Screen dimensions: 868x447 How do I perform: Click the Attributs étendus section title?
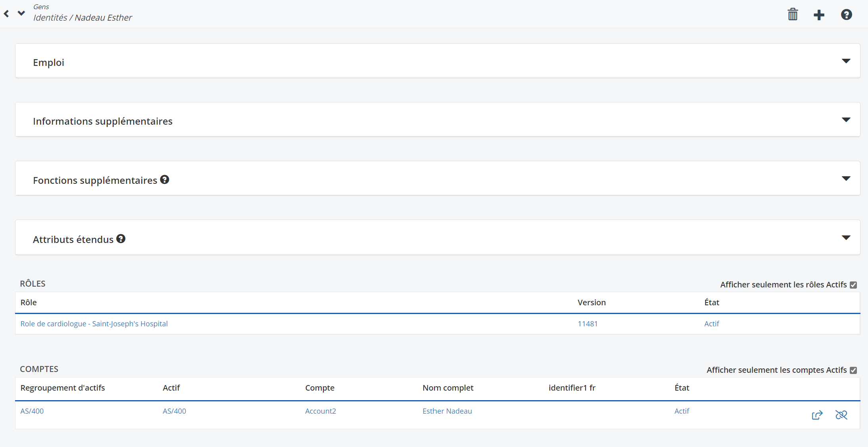pos(73,239)
